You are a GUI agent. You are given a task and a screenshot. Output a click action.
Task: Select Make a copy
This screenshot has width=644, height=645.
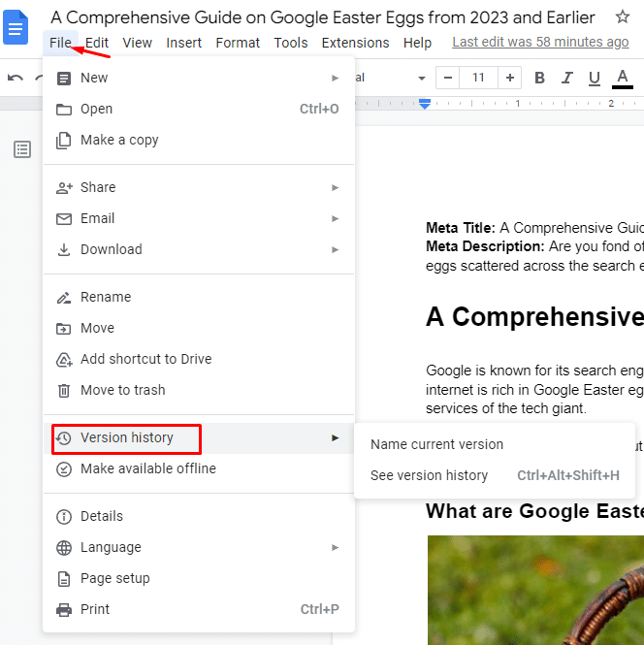[x=199, y=140]
